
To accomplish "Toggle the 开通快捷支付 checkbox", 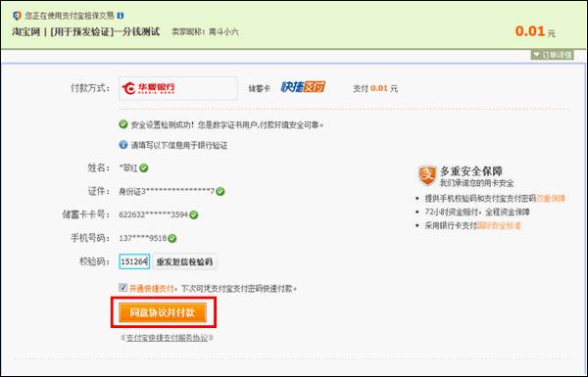I will point(122,288).
